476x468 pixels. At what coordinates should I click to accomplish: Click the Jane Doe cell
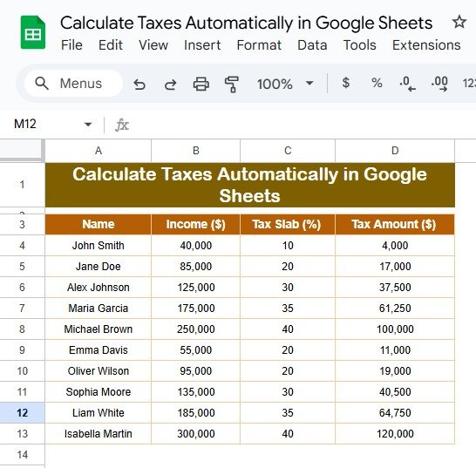click(x=98, y=266)
